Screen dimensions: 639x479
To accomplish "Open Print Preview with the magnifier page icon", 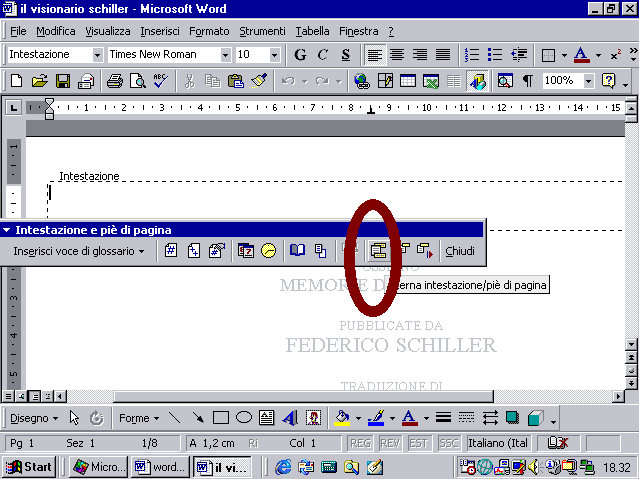I will click(137, 81).
